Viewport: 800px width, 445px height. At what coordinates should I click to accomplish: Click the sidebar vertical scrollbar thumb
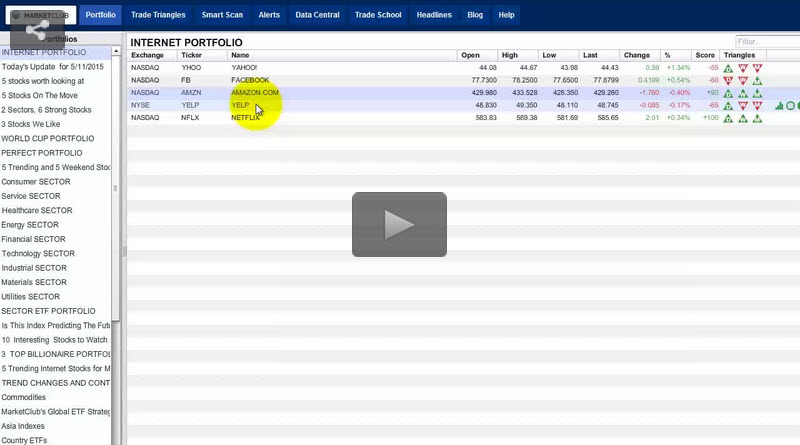pos(116,189)
